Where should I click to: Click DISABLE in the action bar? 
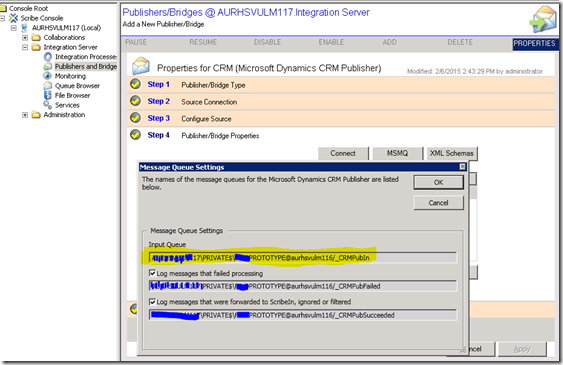click(267, 42)
